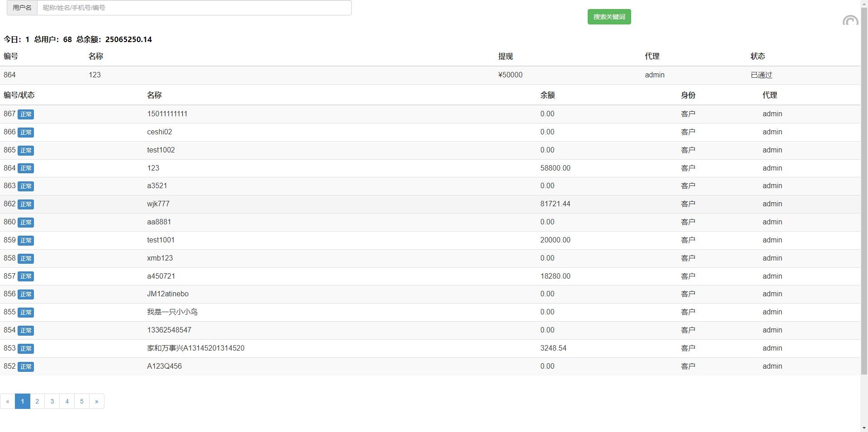Click the next page » arrow
The image size is (868, 432).
[x=96, y=401]
